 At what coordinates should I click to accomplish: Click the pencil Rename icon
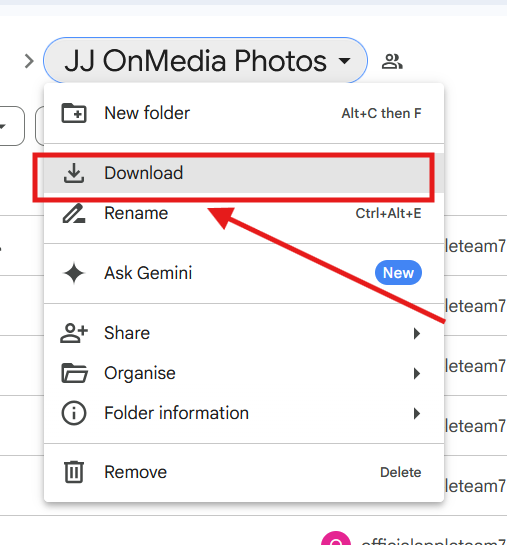point(74,213)
